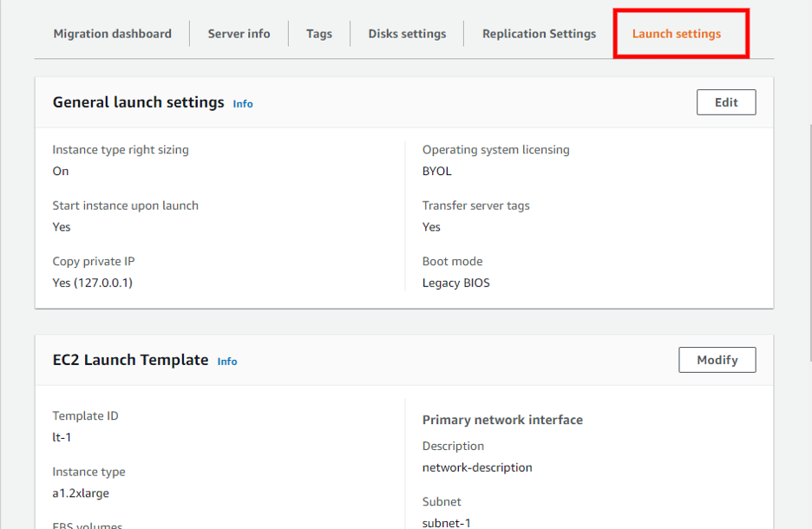Open the Server info tab
The width and height of the screenshot is (812, 529).
(239, 33)
